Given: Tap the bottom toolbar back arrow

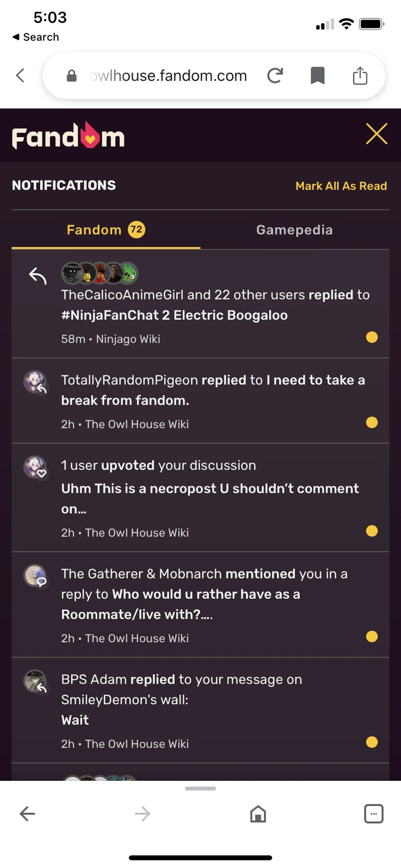Looking at the screenshot, I should 27,814.
